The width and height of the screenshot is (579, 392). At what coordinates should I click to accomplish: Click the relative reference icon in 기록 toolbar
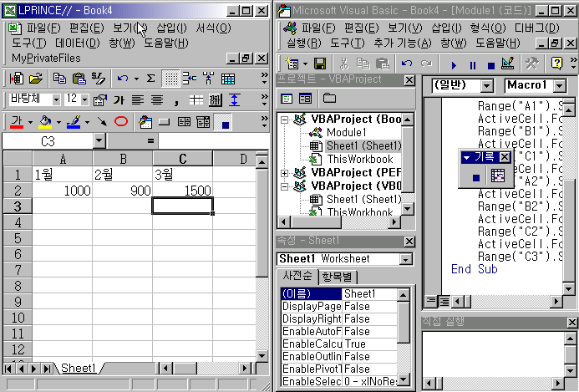pyautogui.click(x=498, y=176)
